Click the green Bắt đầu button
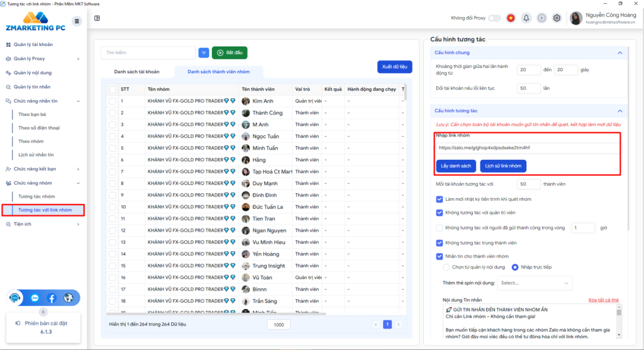This screenshot has width=644, height=350. (x=230, y=53)
